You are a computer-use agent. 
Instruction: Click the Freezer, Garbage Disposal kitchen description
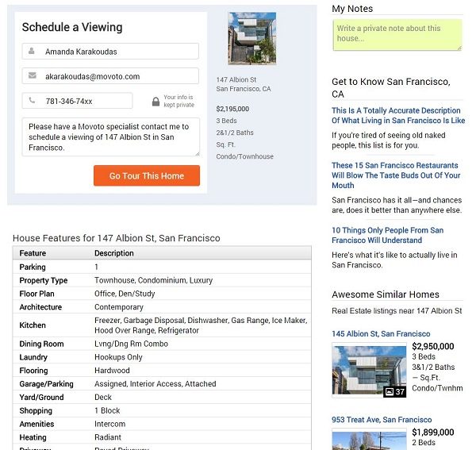[x=201, y=325]
